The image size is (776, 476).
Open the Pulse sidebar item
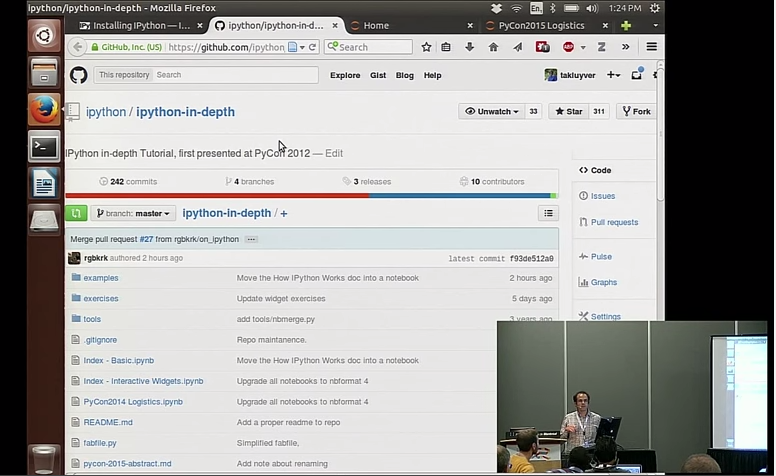click(600, 256)
